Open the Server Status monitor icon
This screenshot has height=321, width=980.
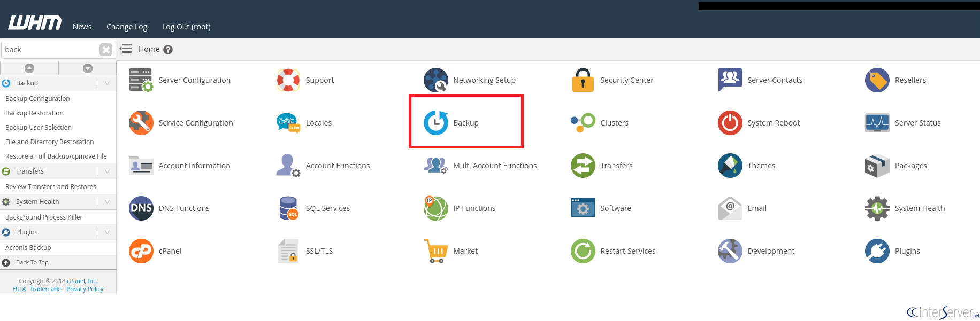pyautogui.click(x=877, y=123)
